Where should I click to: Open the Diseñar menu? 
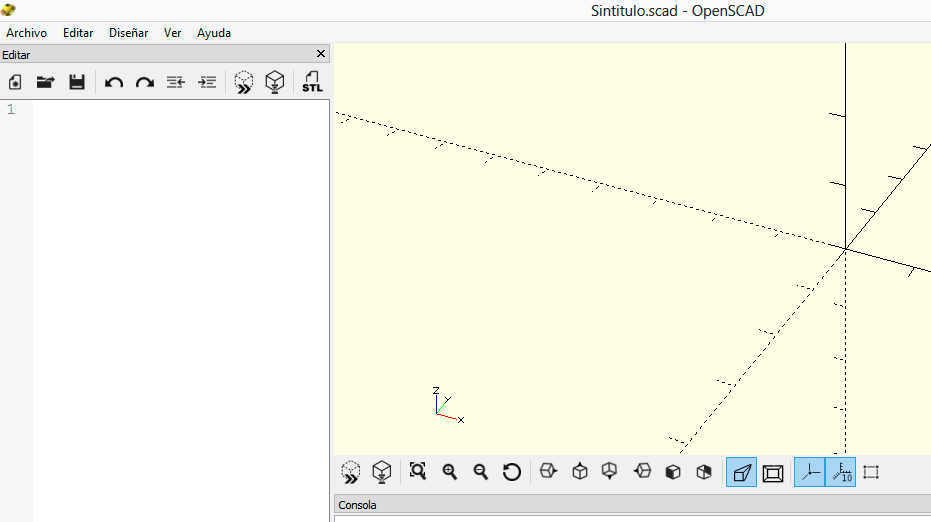[128, 33]
